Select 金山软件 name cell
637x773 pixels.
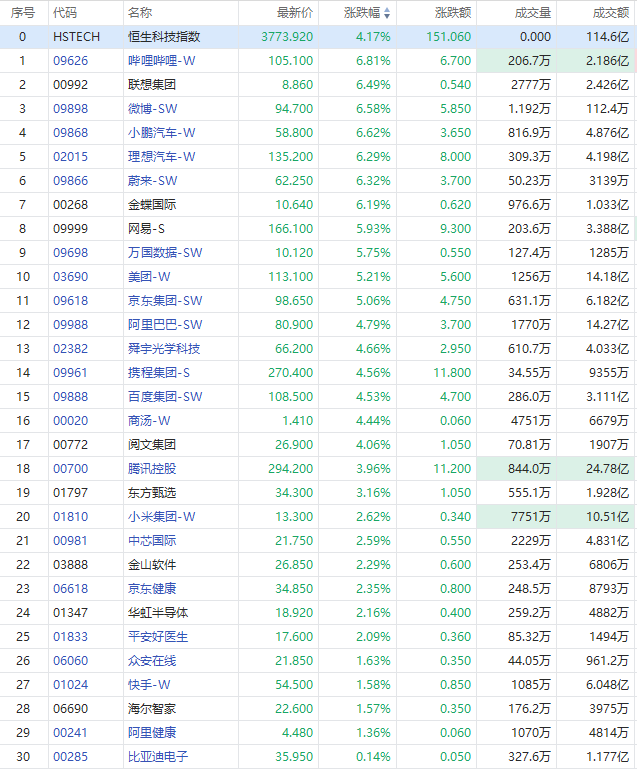pos(152,564)
